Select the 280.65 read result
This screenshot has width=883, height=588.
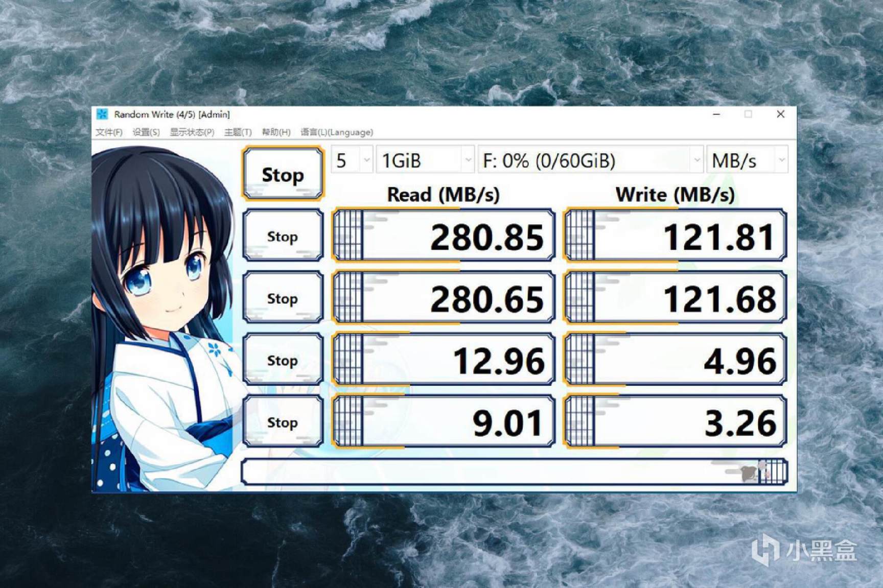click(443, 297)
